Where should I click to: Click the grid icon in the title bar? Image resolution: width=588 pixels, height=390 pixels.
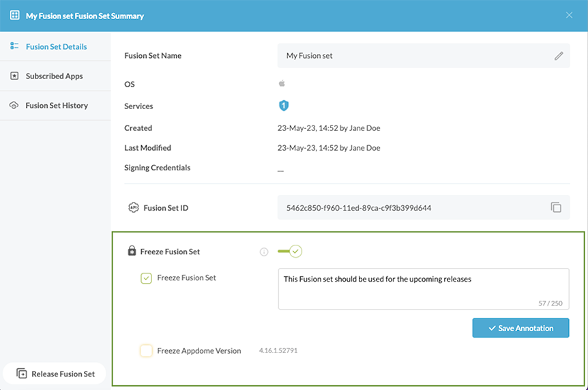[14, 15]
